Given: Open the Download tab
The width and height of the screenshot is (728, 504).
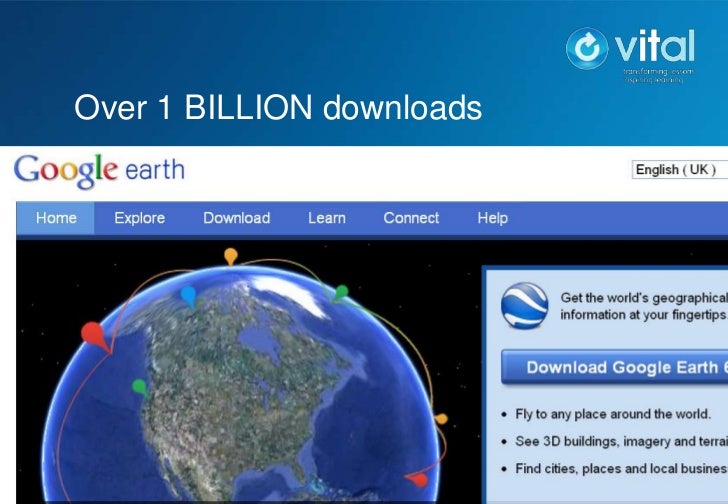Looking at the screenshot, I should (237, 218).
